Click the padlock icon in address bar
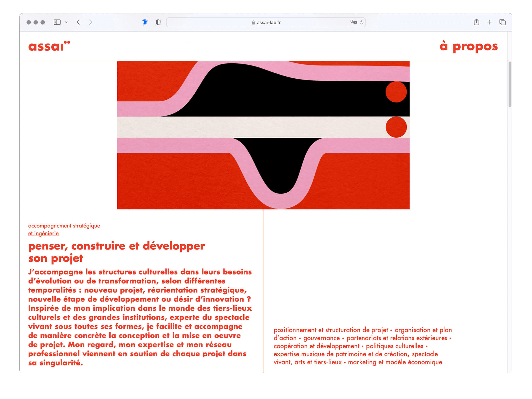Viewport: 532px width, 399px height. tap(253, 23)
